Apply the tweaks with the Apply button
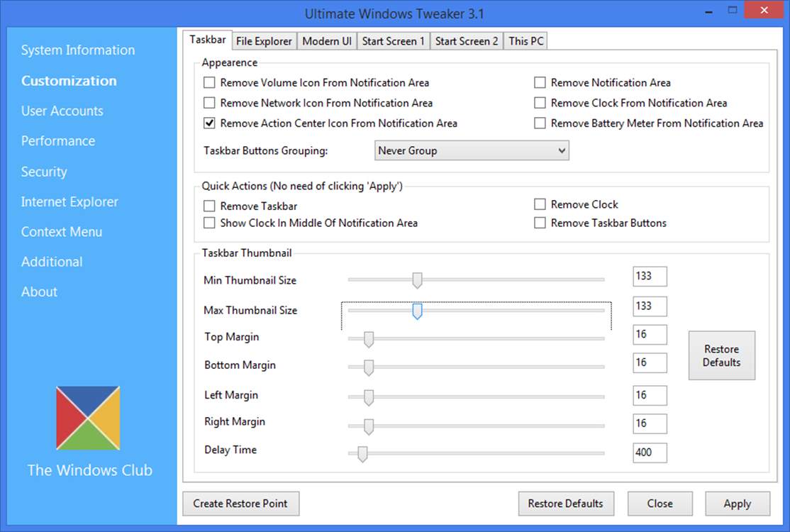This screenshot has width=790, height=532. 738,504
